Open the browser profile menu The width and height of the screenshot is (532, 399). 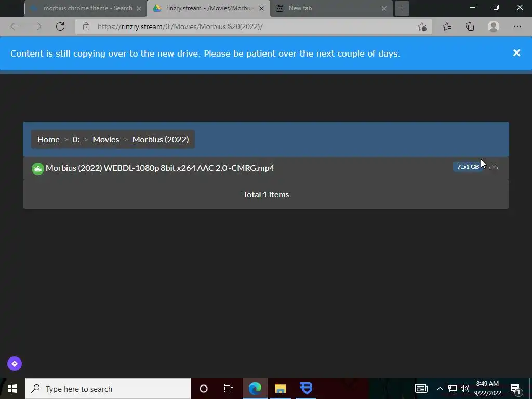click(x=494, y=26)
